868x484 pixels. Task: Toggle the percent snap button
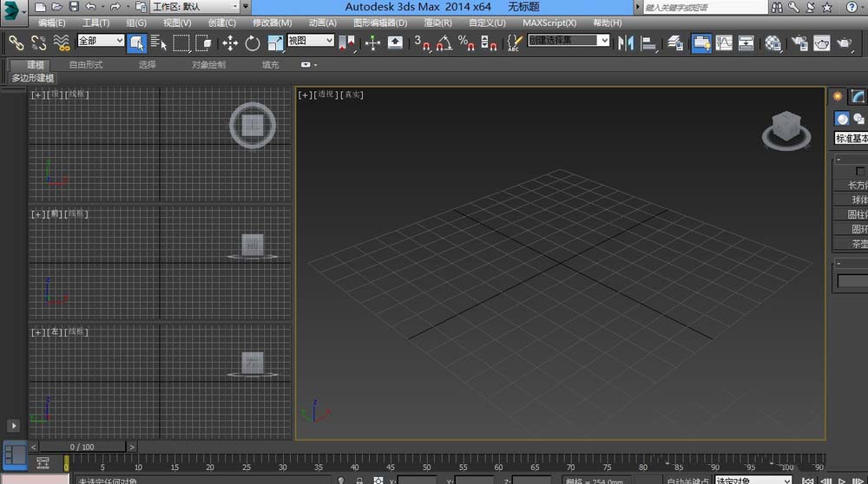466,43
